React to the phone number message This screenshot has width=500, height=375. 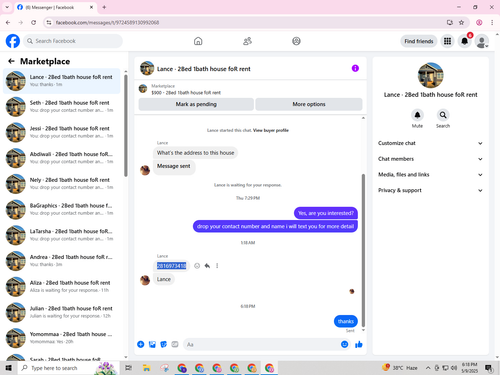point(197,266)
